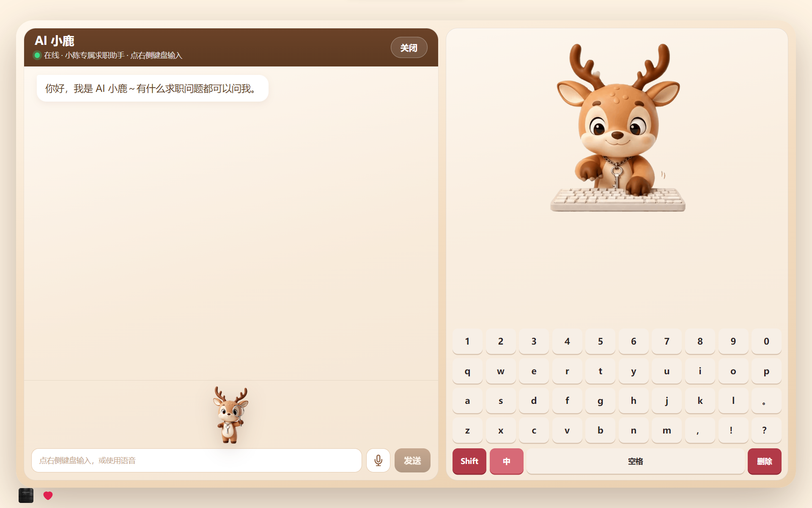The width and height of the screenshot is (812, 508).
Task: Click the dark square thumbnail at bottom left
Action: (x=26, y=495)
